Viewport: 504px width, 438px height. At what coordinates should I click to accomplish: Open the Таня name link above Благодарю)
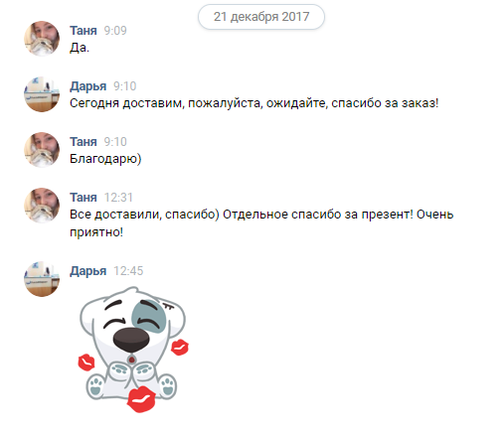84,142
